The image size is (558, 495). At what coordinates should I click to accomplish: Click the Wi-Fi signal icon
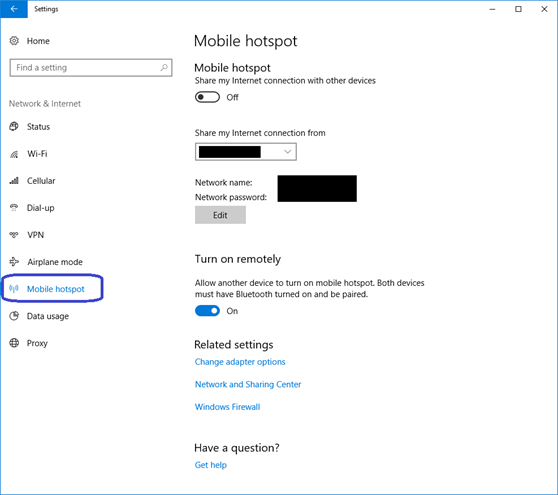point(14,154)
